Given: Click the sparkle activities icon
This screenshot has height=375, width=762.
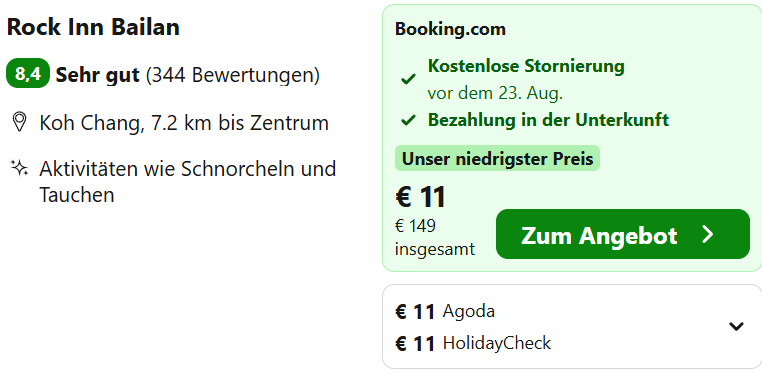Looking at the screenshot, I should pyautogui.click(x=19, y=169).
